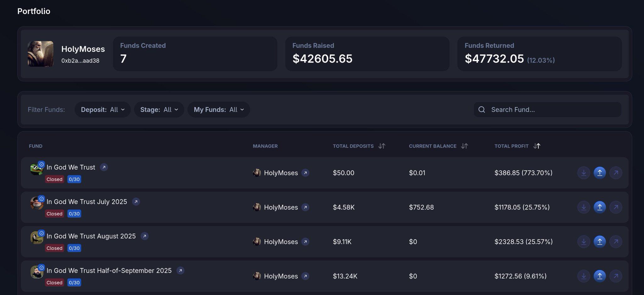Click withdraw icon for In God We Trust
This screenshot has width=644, height=295.
pos(600,173)
